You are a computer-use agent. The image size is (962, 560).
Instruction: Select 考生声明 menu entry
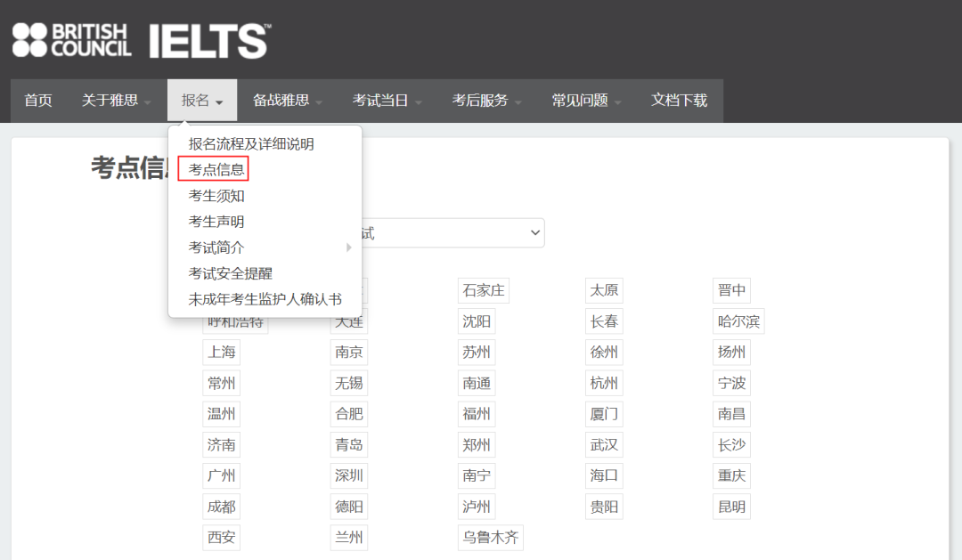click(216, 222)
